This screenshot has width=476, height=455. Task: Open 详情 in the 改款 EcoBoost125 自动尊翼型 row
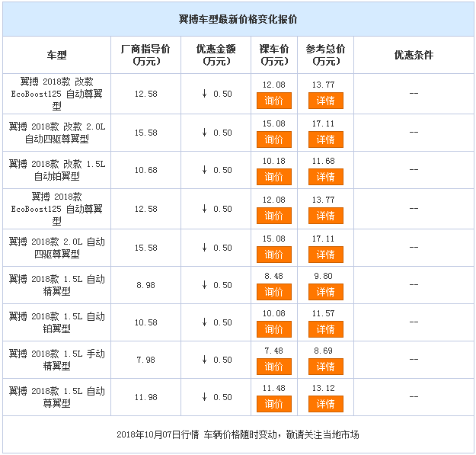point(326,101)
